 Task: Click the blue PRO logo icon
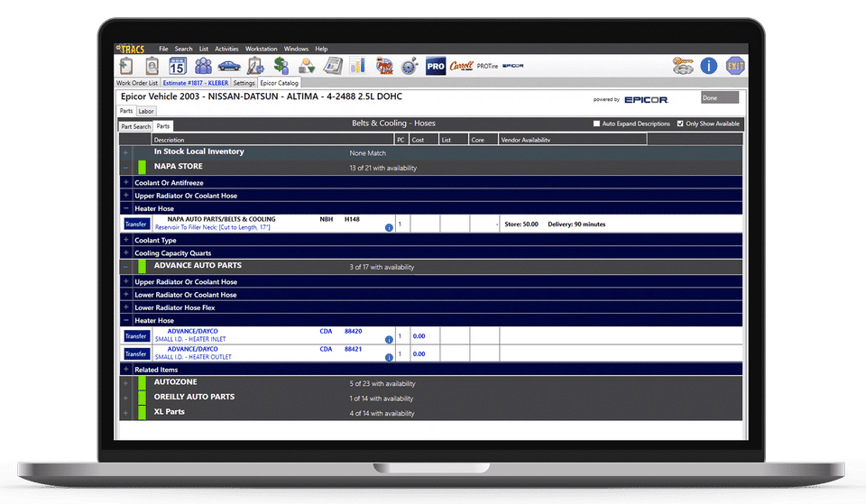click(x=436, y=66)
